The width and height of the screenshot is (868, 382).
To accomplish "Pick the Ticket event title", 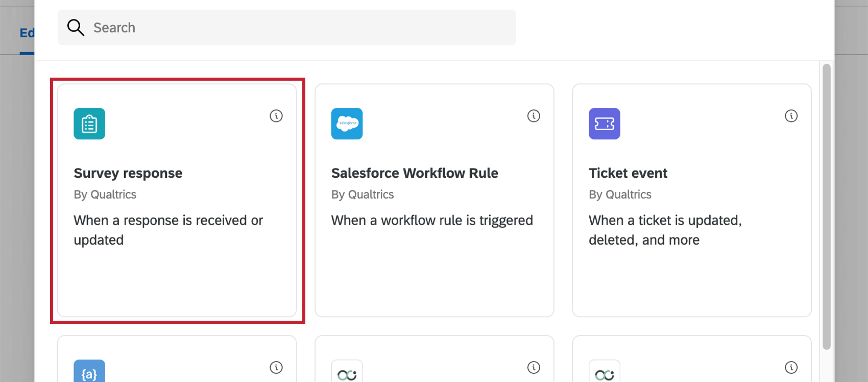I will pos(628,173).
